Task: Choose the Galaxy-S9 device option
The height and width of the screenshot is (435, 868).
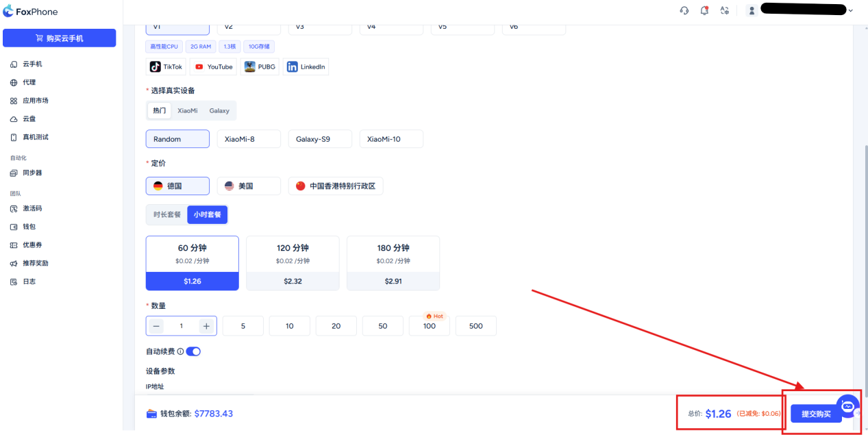Action: [x=320, y=139]
